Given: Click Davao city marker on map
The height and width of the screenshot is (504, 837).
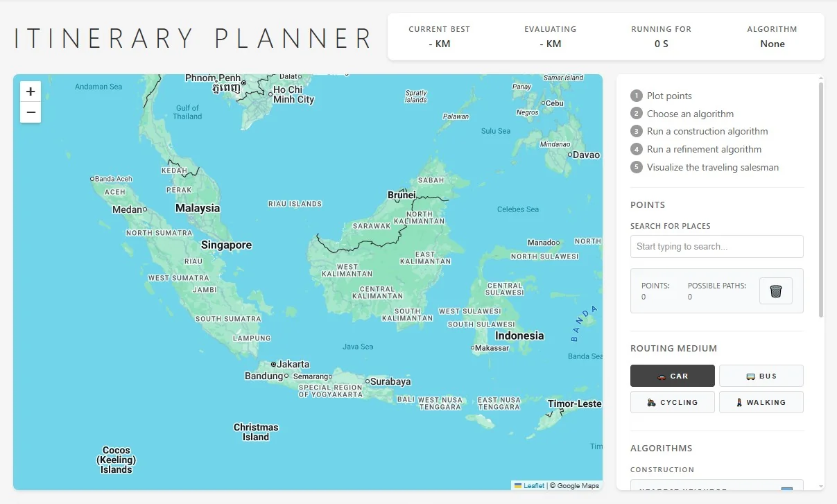Looking at the screenshot, I should click(569, 155).
